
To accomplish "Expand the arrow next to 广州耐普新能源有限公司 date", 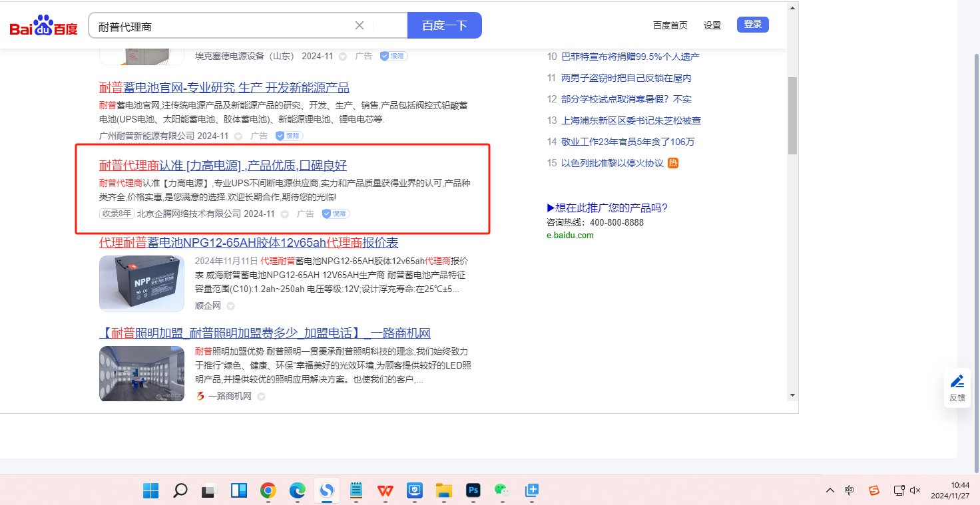I will click(x=238, y=136).
